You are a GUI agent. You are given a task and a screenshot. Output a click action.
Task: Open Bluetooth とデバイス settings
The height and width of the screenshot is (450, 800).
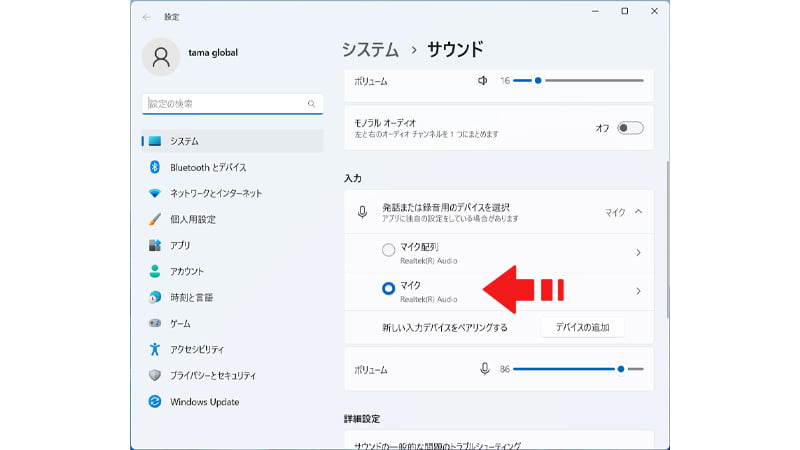pos(208,167)
